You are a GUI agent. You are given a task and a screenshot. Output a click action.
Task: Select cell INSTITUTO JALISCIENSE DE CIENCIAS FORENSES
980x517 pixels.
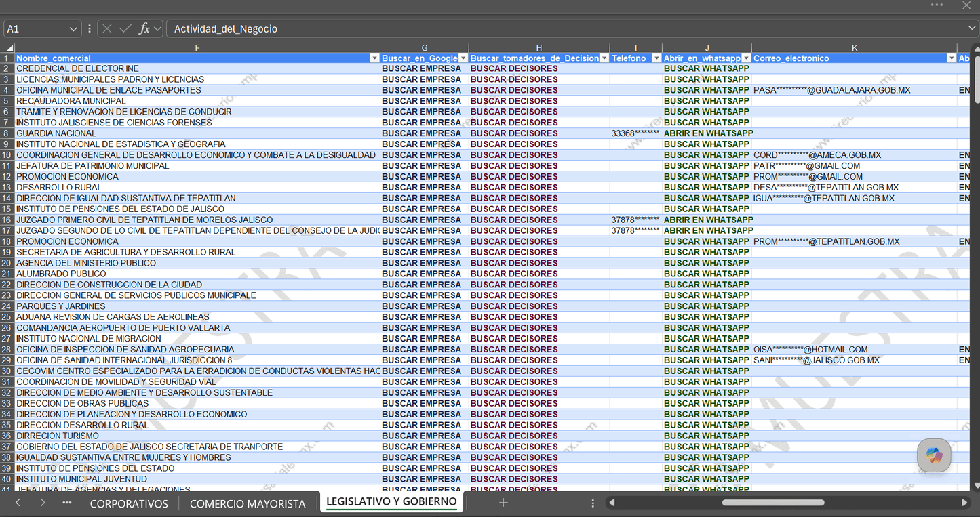pyautogui.click(x=197, y=123)
